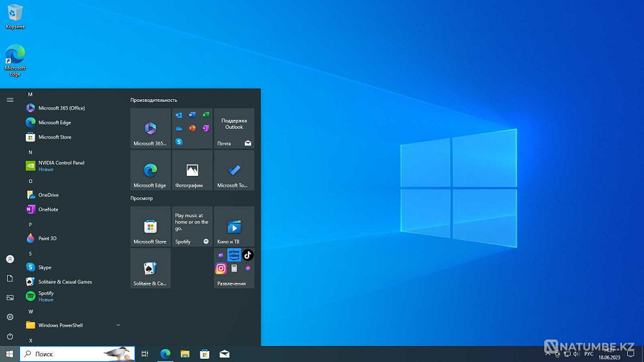Open the Spotify tile
644x362 pixels.
pyautogui.click(x=192, y=226)
